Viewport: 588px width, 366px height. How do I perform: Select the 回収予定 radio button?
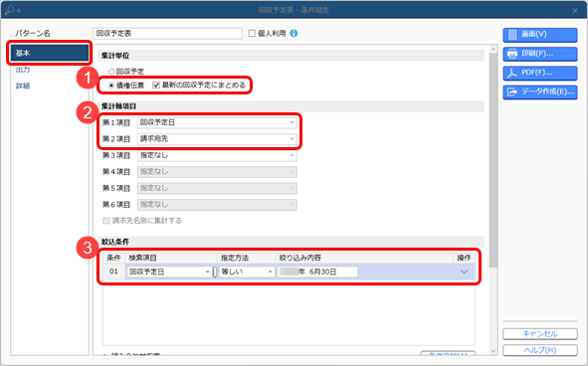(111, 72)
